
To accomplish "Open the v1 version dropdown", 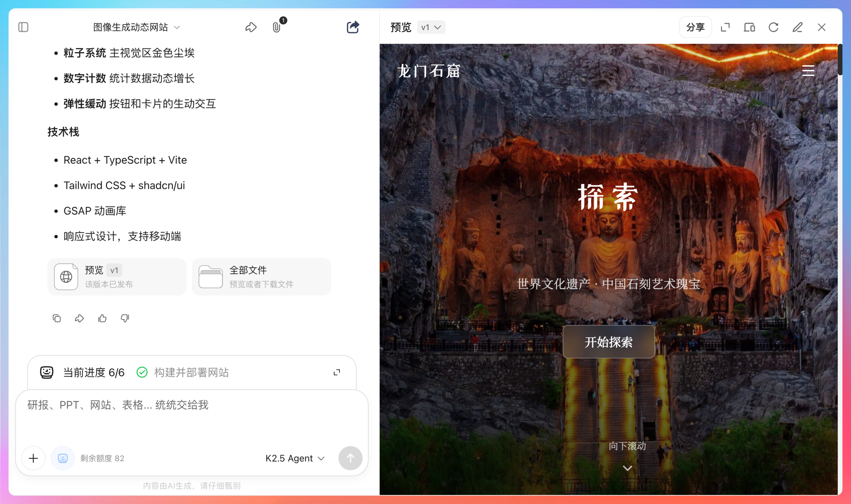I will (431, 27).
